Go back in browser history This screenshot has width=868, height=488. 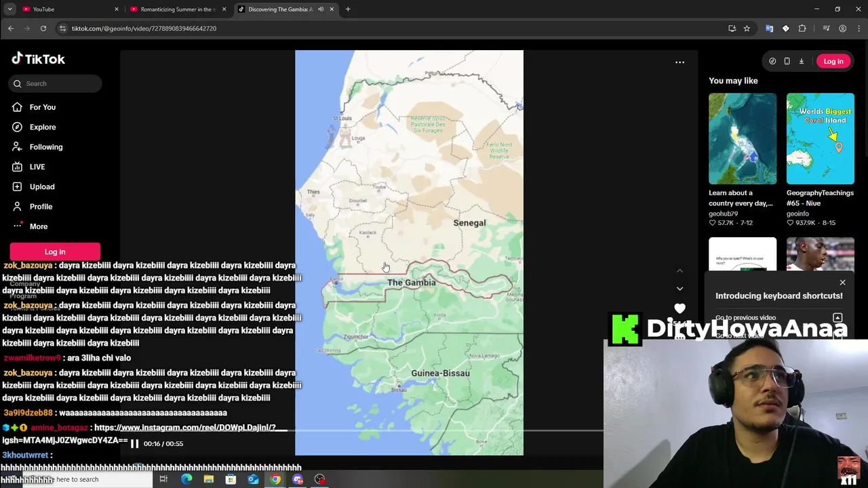11,28
